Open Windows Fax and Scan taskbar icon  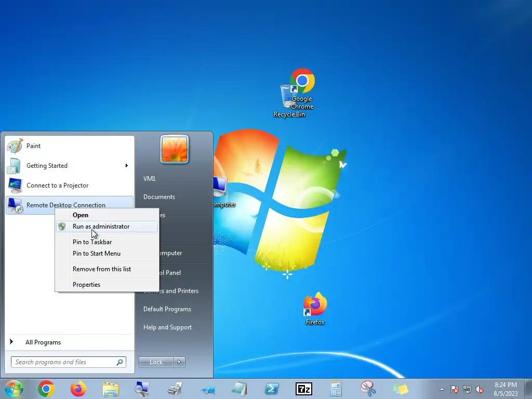point(175,389)
